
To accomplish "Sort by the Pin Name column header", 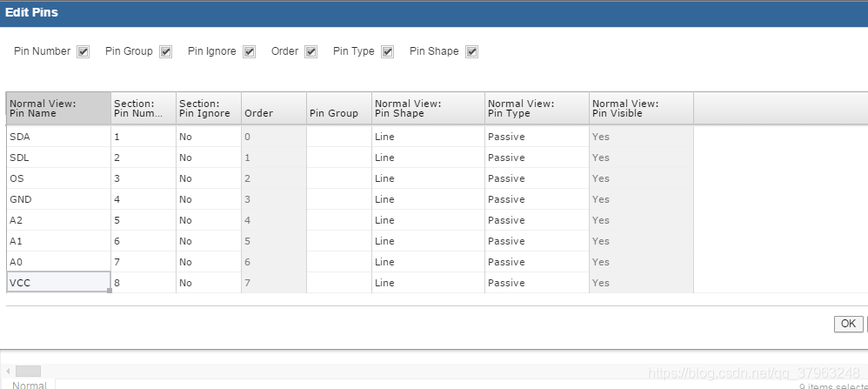I will [58, 108].
